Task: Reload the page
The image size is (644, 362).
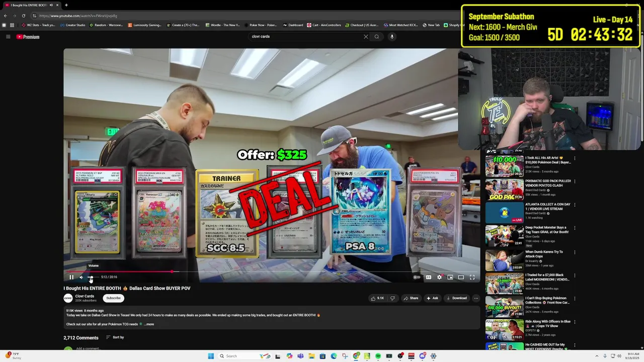Action: (23, 16)
